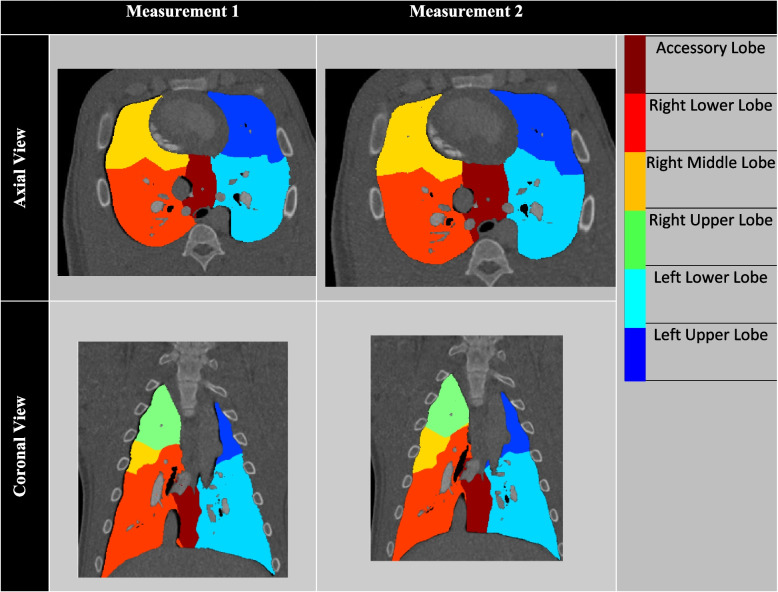Screen dimensions: 778x592
Task: Select the 'Right Upper Lobe' legend label
Action: (x=710, y=220)
